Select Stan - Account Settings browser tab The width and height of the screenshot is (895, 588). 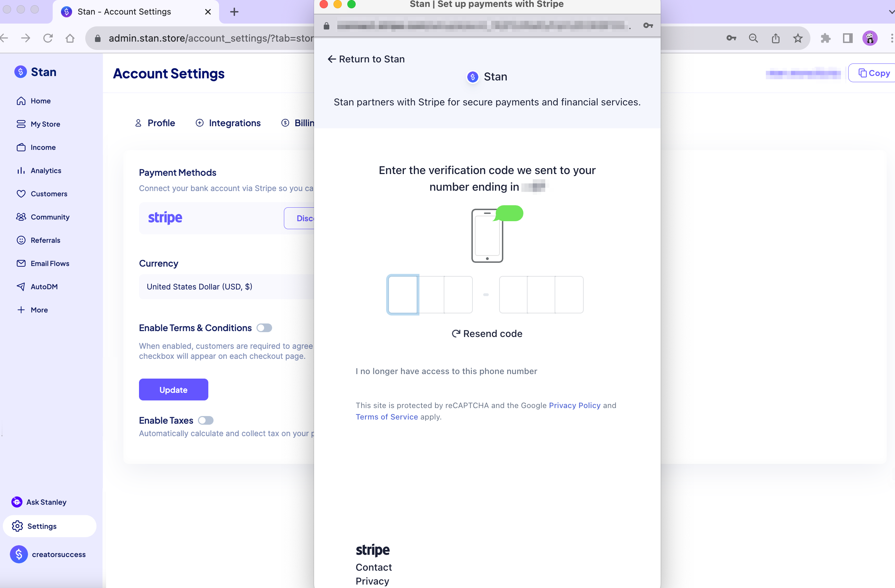136,12
